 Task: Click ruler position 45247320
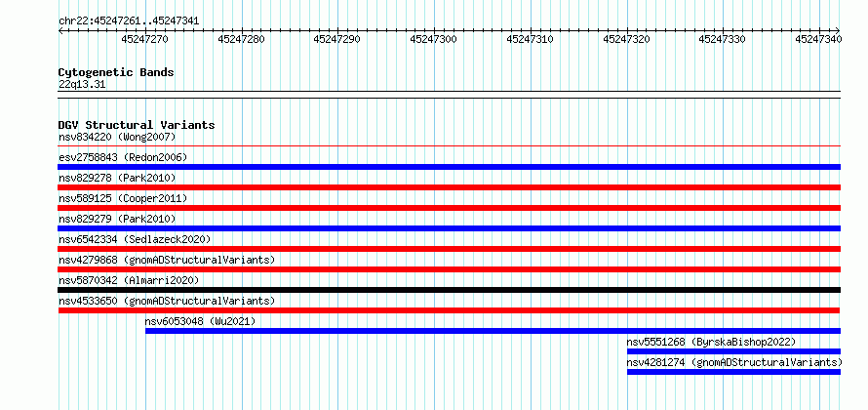[627, 39]
